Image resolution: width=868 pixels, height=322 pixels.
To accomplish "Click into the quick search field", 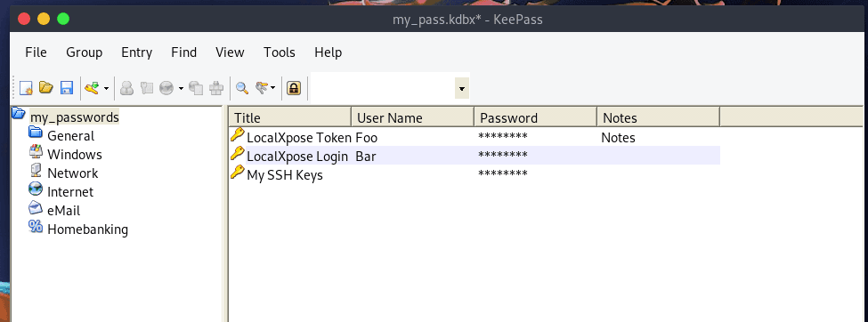I will tap(383, 87).
